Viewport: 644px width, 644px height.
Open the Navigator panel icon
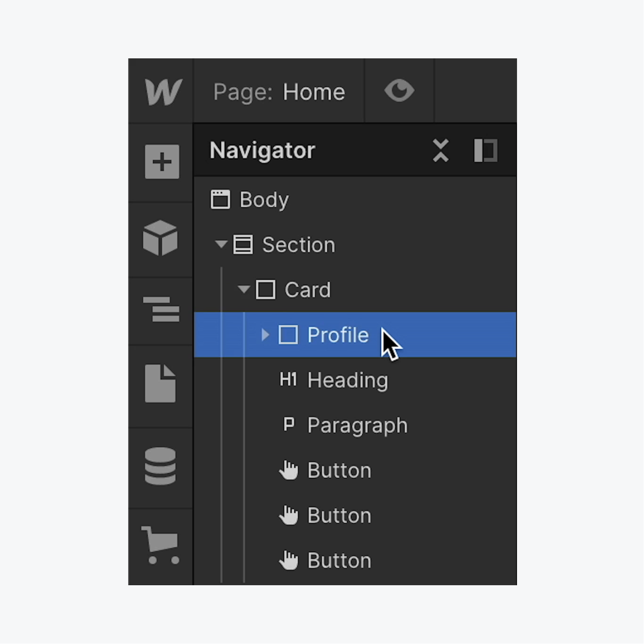pos(161,309)
